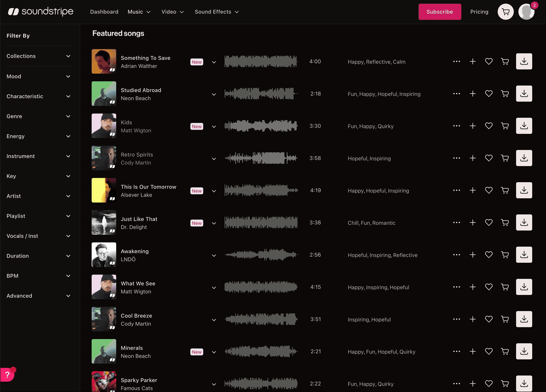Open more options for Retro Spirits
The image size is (546, 392).
pyautogui.click(x=456, y=158)
